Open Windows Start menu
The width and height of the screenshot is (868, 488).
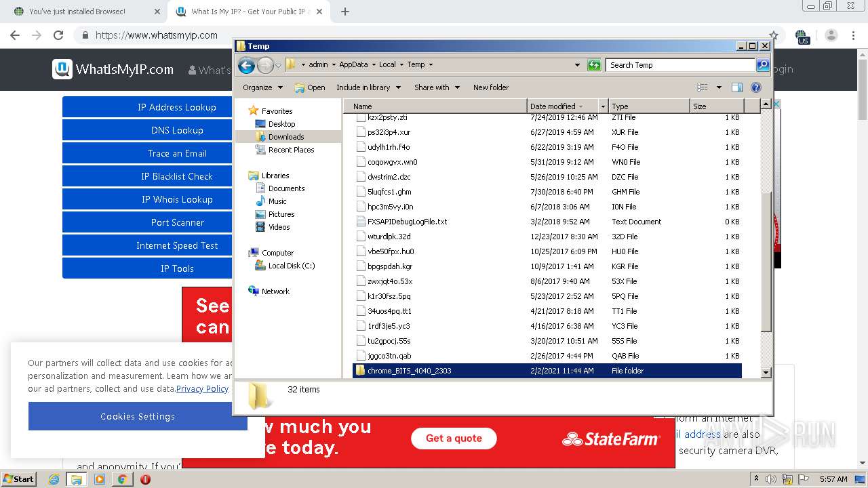coord(18,479)
